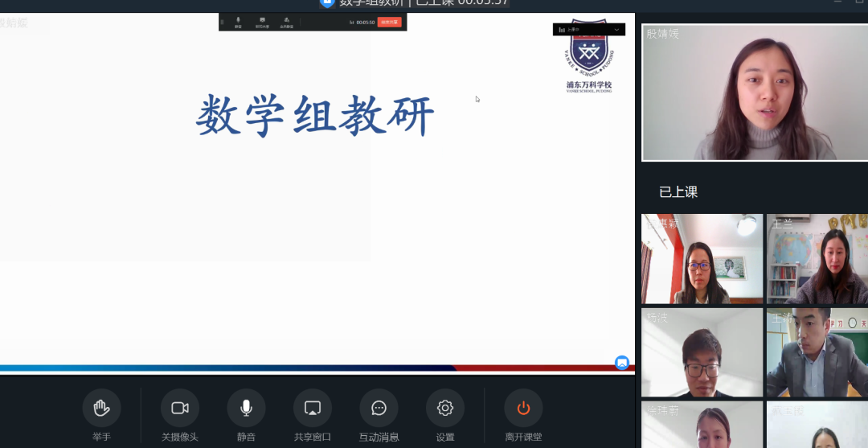This screenshot has width=868, height=448.
Task: Turn off camera with 关摄像头
Action: [x=180, y=409]
